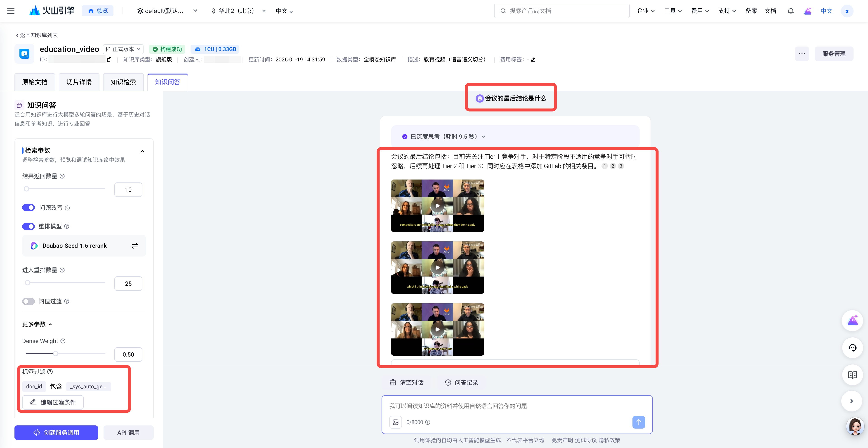The image size is (868, 448).
Task: Open the 正式版本 version dropdown
Action: click(123, 49)
